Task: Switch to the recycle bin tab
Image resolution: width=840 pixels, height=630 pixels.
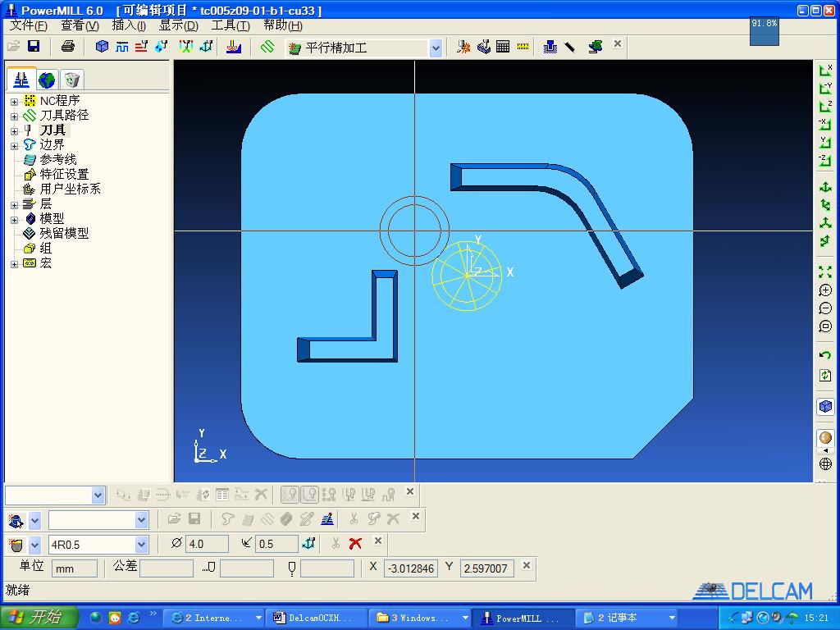Action: [72, 80]
